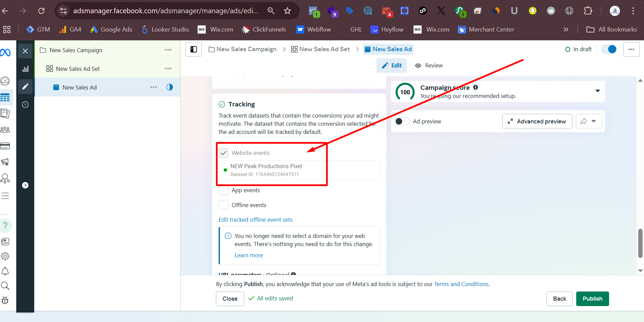
Task: Open Edit tracked offline event sets link
Action: 255,220
